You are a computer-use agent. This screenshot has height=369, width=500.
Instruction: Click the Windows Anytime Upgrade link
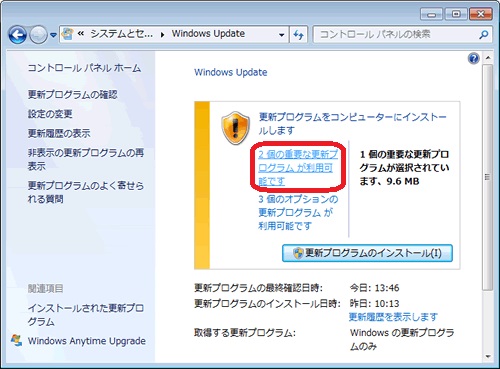tap(87, 341)
